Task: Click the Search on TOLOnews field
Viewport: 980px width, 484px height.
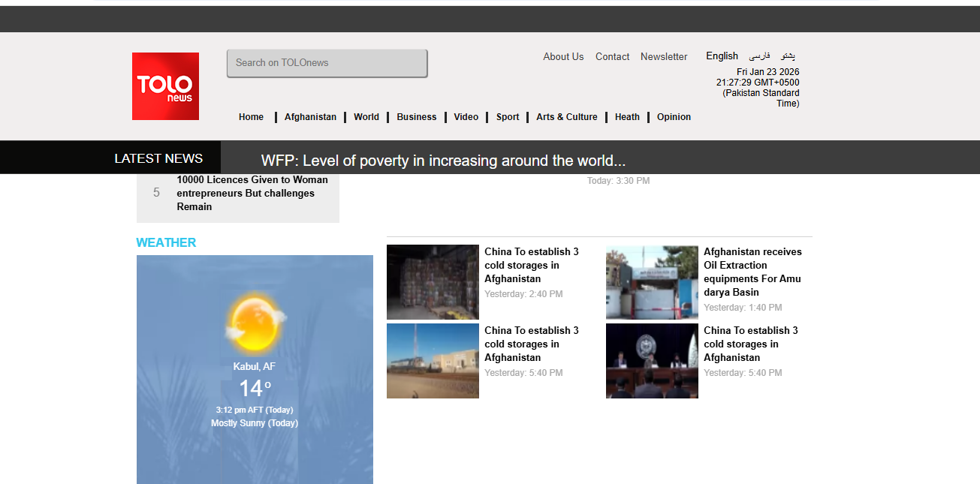Action: [327, 63]
